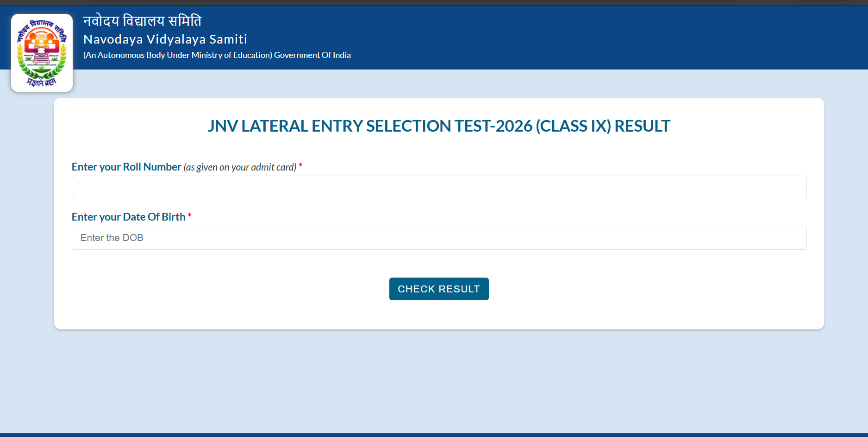
Task: Click the 'Enter your Roll Number' label
Action: (x=126, y=167)
